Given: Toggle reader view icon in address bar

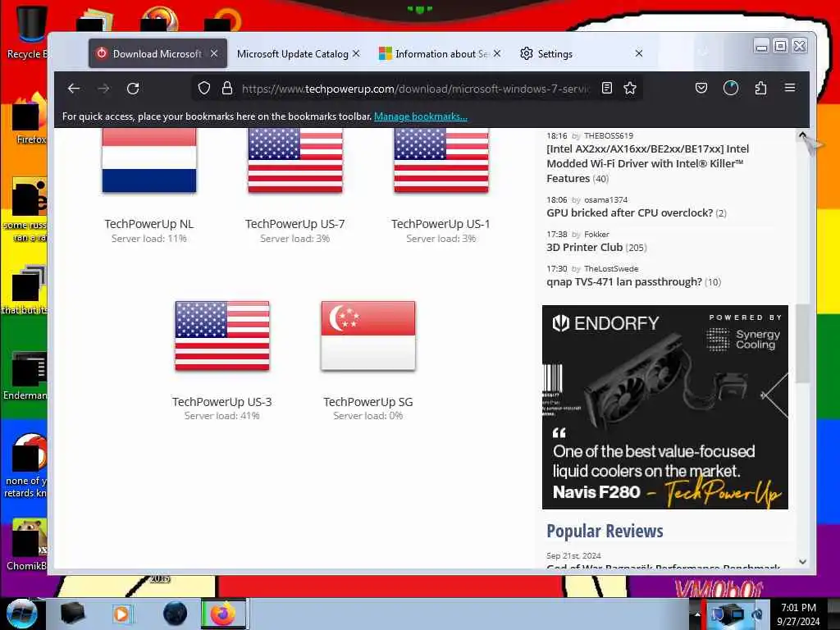Looking at the screenshot, I should (x=606, y=89).
